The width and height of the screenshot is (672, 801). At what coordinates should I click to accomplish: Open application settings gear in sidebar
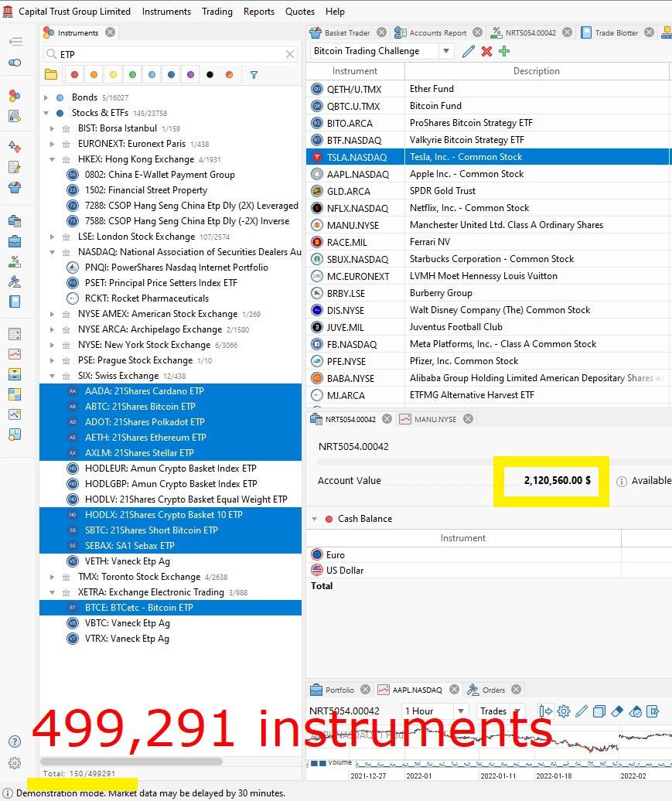15,763
